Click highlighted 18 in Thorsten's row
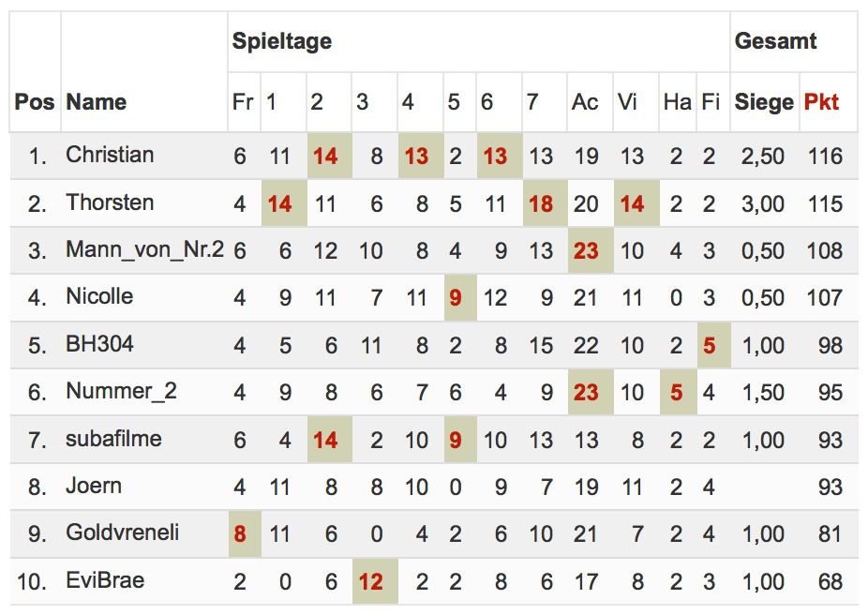The image size is (868, 615). click(x=541, y=204)
